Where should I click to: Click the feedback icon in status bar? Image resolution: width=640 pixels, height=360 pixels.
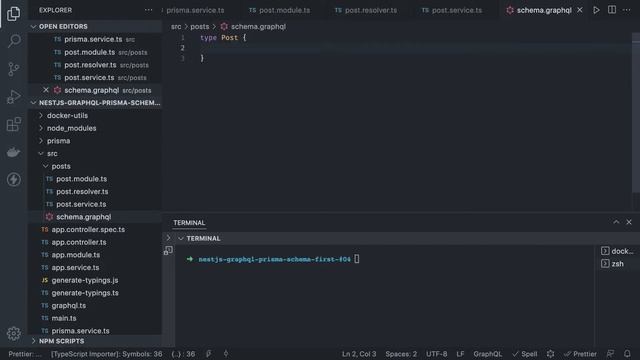pyautogui.click(x=610, y=354)
